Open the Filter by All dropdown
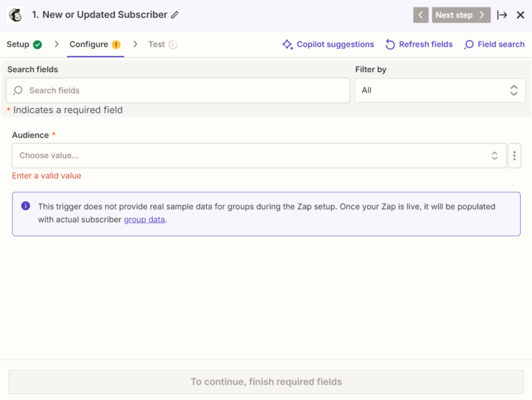 click(440, 90)
